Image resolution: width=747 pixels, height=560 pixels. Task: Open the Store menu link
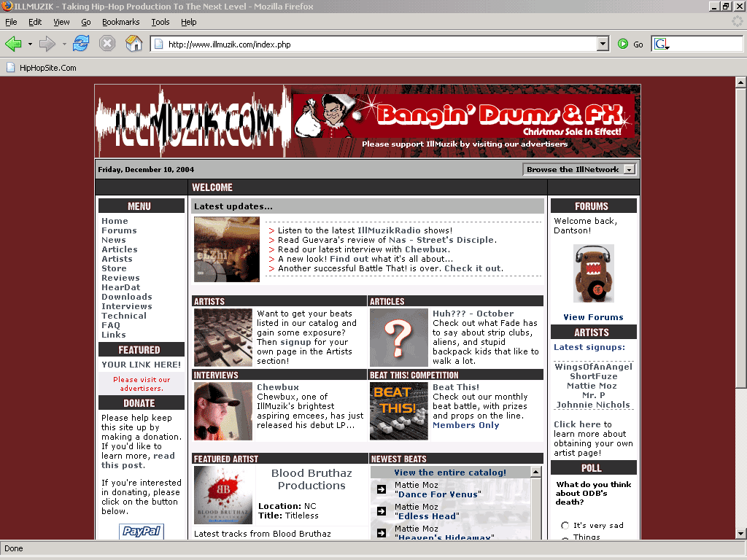point(114,268)
